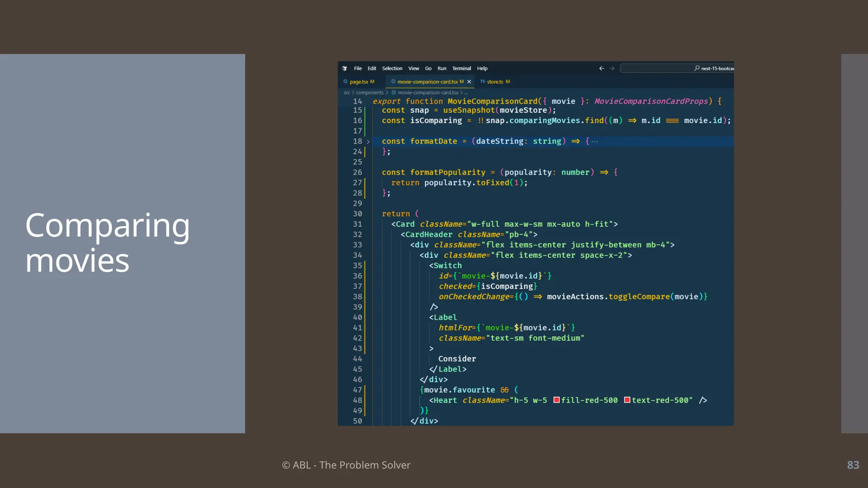Screen dimensions: 868x488
Task: Click the text-red-500 color swatch
Action: point(627,400)
